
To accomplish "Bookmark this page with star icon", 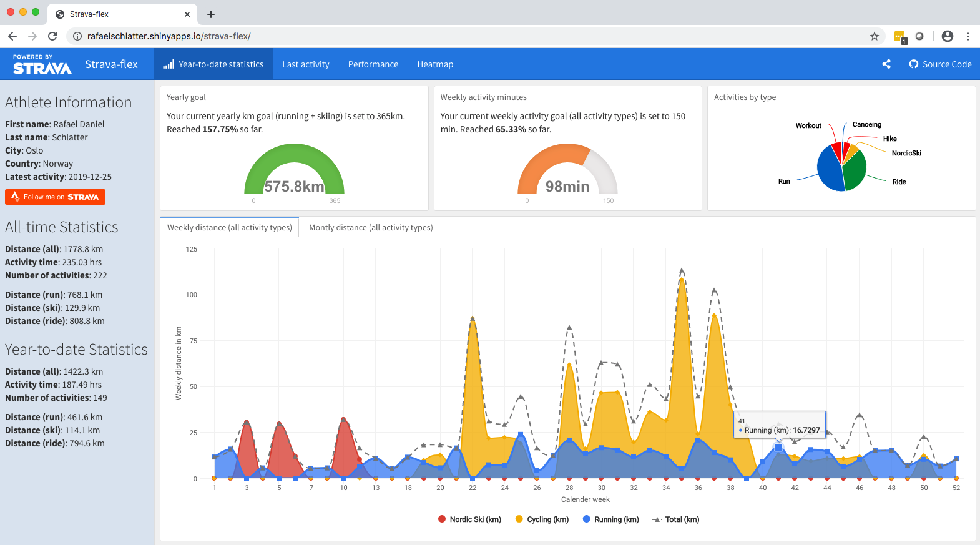I will click(x=875, y=36).
